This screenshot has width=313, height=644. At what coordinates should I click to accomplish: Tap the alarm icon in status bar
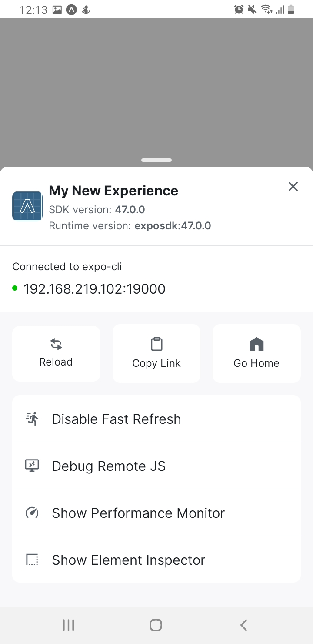[239, 9]
